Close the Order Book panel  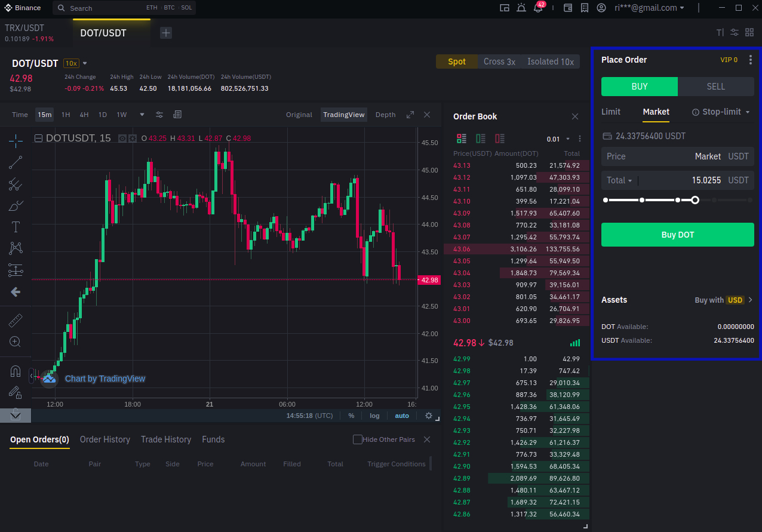pos(575,116)
